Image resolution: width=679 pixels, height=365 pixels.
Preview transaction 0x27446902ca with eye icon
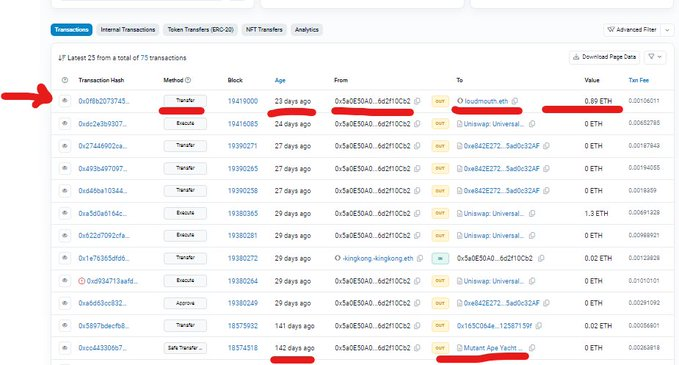coord(65,146)
